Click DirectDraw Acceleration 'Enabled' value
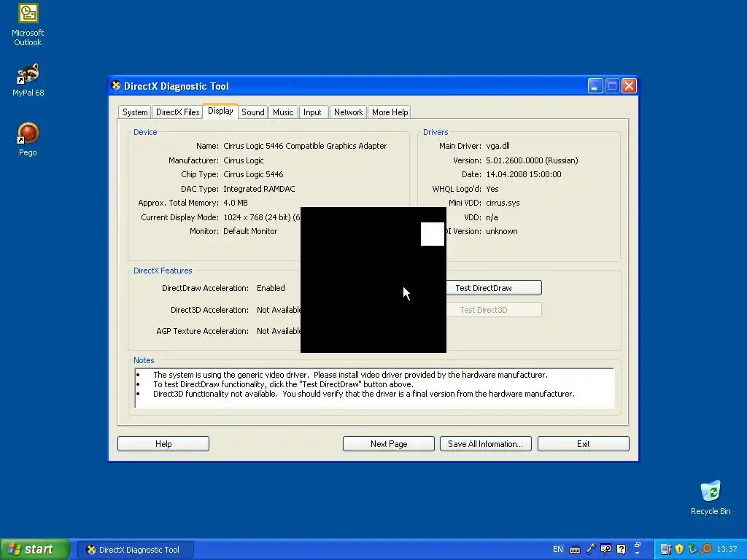 (x=271, y=288)
